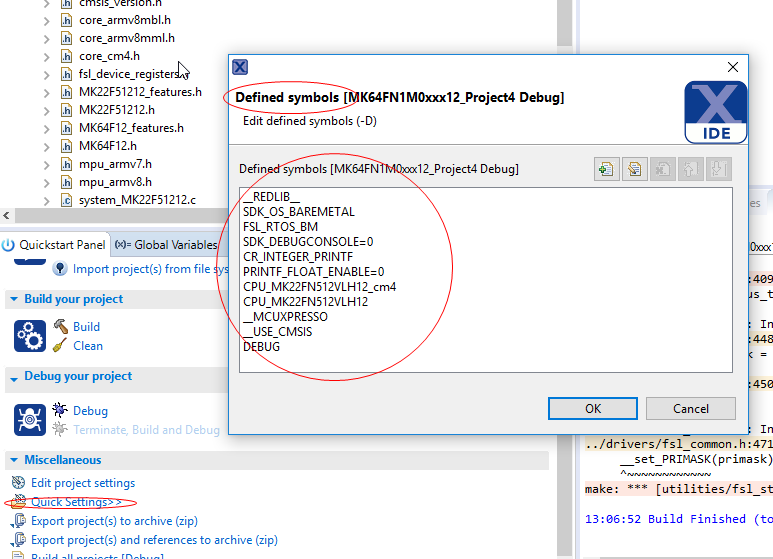
Task: Select MK22F51212.h in project tree
Action: 117,110
